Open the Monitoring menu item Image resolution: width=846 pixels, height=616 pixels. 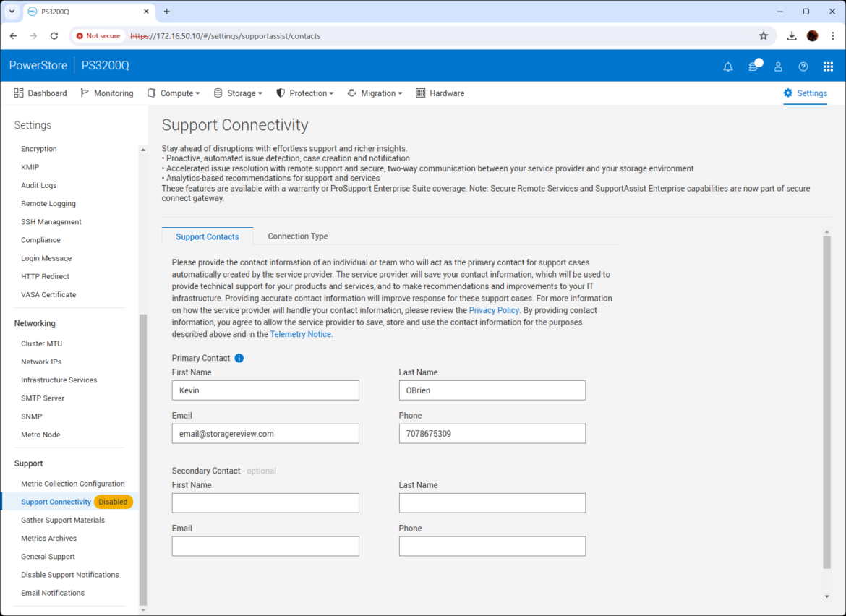(x=107, y=93)
